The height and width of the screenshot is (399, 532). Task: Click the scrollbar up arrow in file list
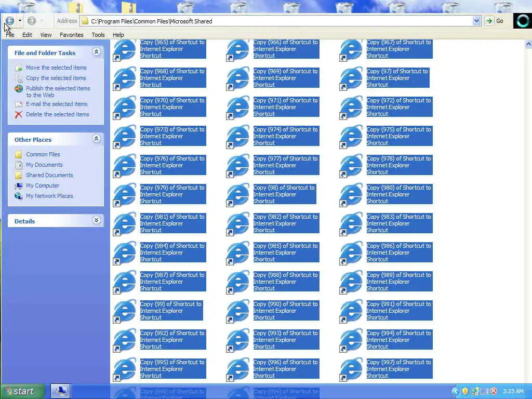(x=528, y=44)
